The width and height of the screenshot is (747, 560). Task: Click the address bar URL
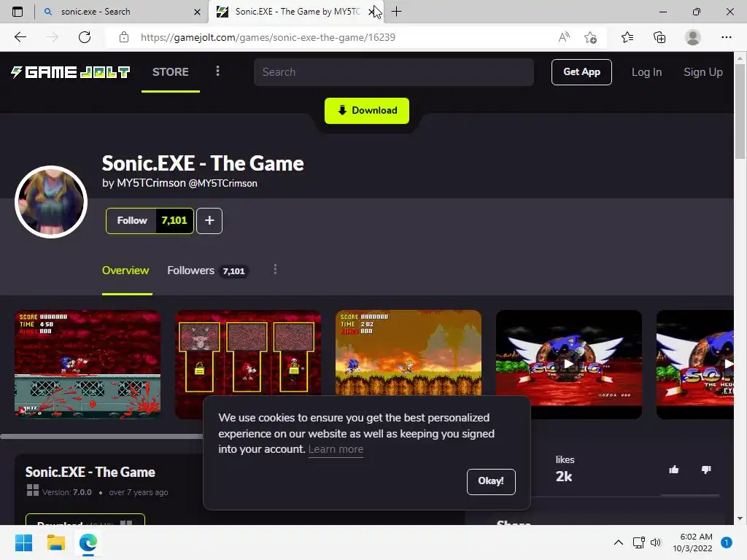pyautogui.click(x=268, y=37)
